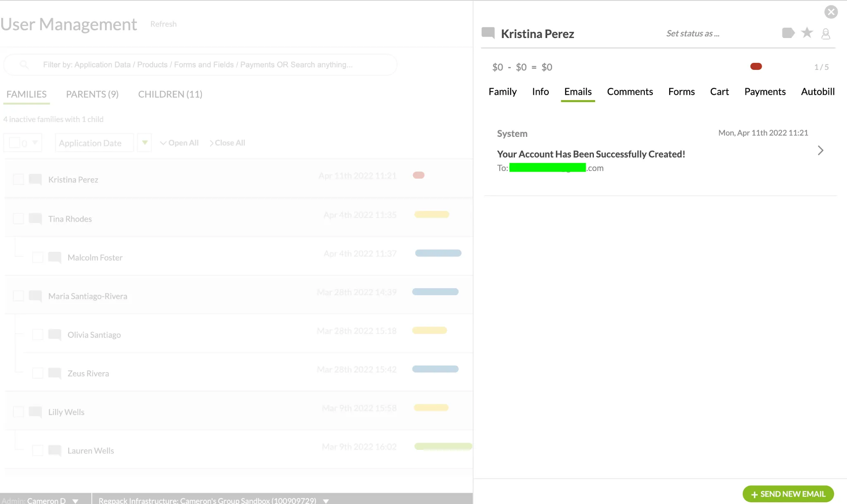Click Close All families
This screenshot has width=847, height=504.
coord(227,143)
